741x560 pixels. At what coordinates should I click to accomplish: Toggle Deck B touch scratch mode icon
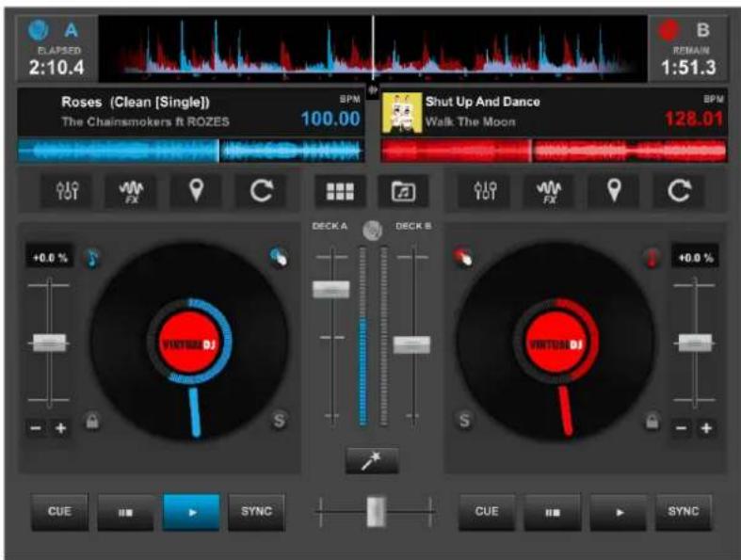pos(462,257)
